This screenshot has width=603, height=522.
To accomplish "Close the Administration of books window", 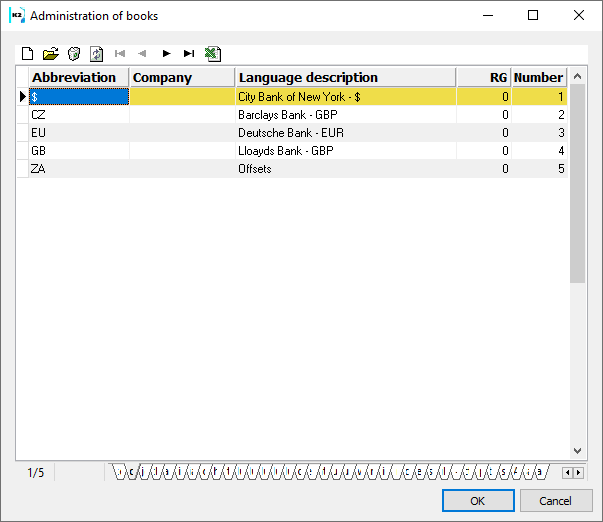I will tap(579, 15).
